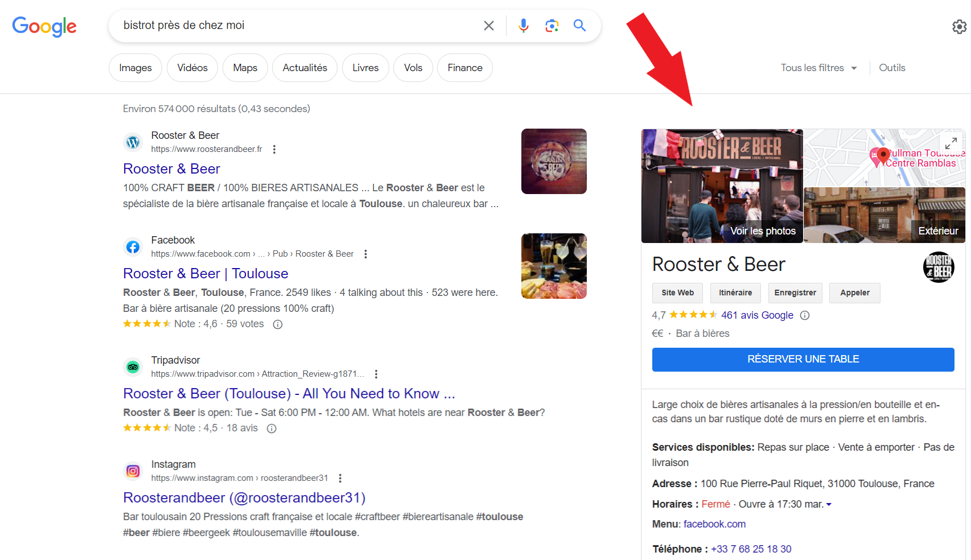The width and height of the screenshot is (971, 560).
Task: Open Google Lens image search
Action: tap(552, 25)
